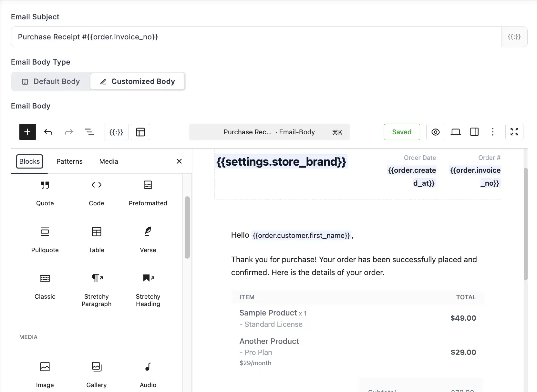Open the three-dot options menu
The height and width of the screenshot is (392, 537).
pyautogui.click(x=492, y=132)
